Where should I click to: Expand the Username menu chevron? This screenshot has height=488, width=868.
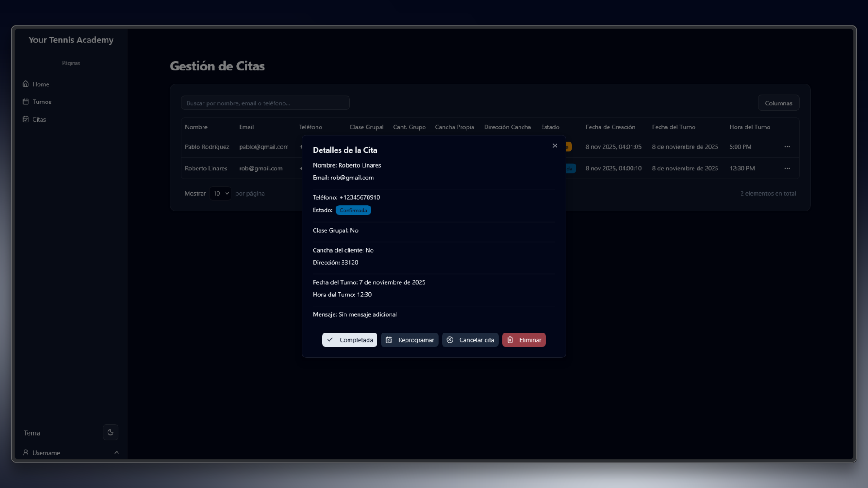[117, 452]
